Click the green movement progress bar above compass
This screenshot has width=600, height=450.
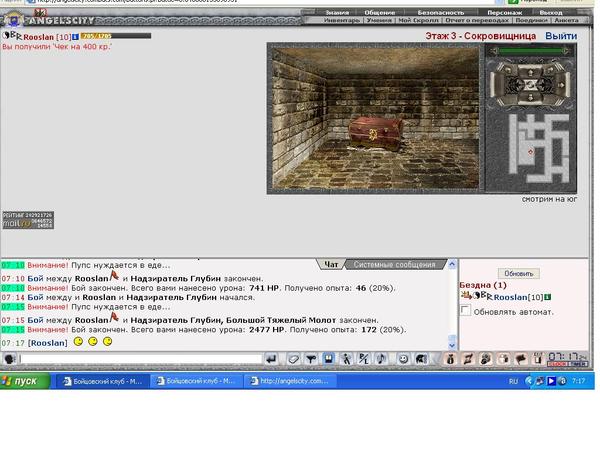click(530, 50)
